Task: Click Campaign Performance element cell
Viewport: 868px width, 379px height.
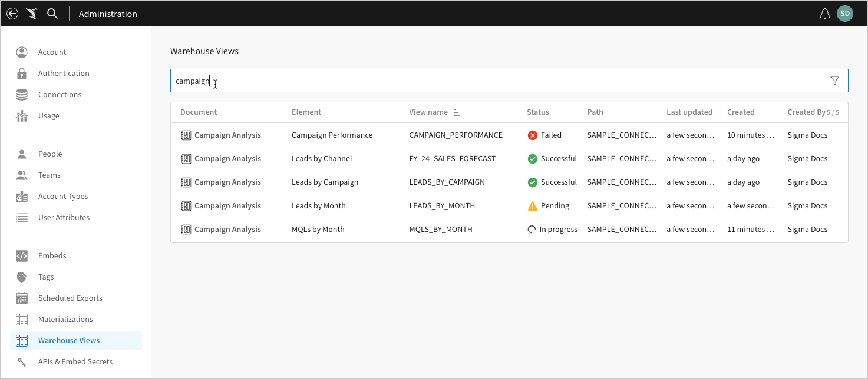Action: point(332,135)
